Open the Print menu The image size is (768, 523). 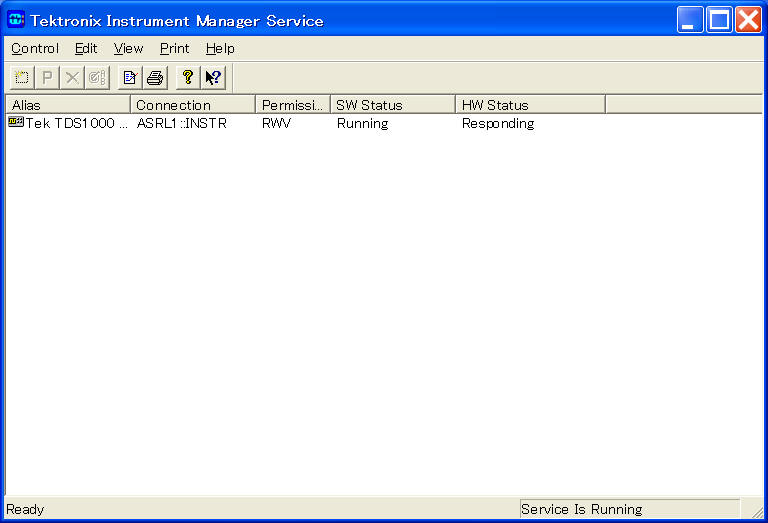174,48
